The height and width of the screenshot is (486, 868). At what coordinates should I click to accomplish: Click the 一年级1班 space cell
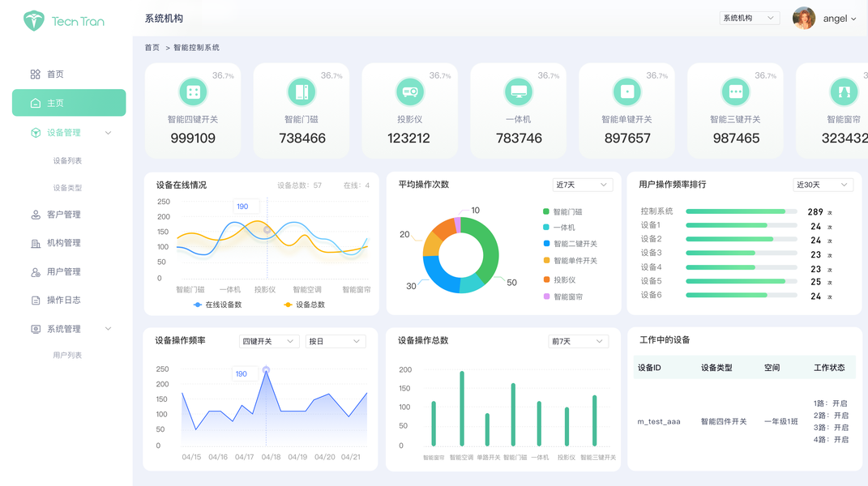(781, 422)
